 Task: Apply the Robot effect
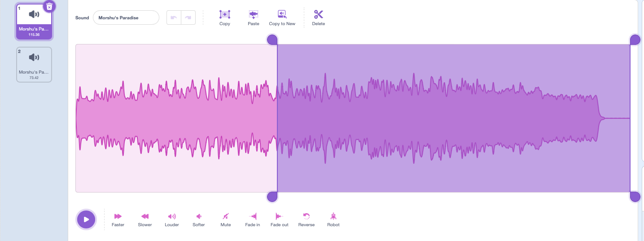pos(333,216)
